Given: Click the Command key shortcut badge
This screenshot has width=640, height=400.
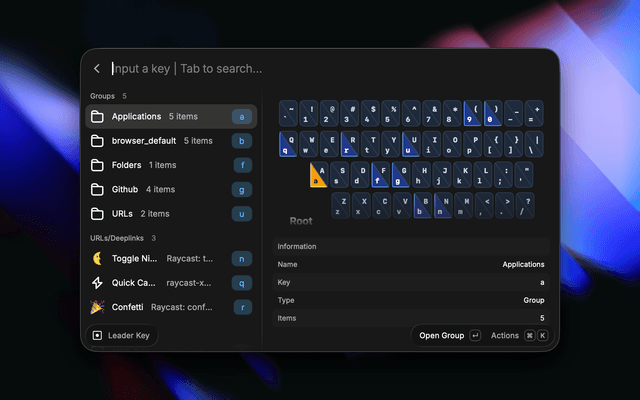Looking at the screenshot, I should (x=529, y=336).
